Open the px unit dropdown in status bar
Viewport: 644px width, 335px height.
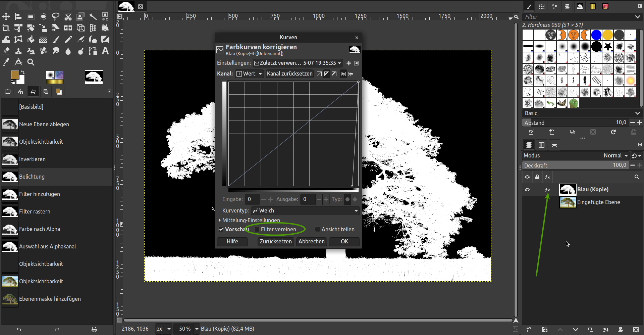click(x=164, y=329)
